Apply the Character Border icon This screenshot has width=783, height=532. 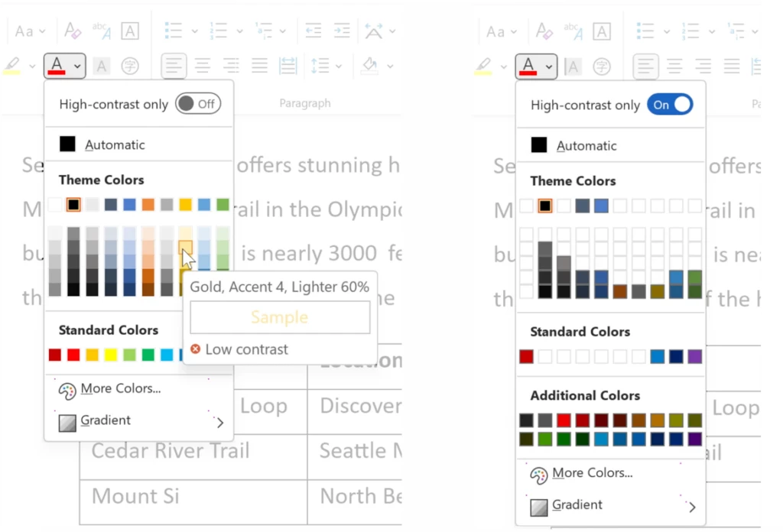click(x=129, y=31)
